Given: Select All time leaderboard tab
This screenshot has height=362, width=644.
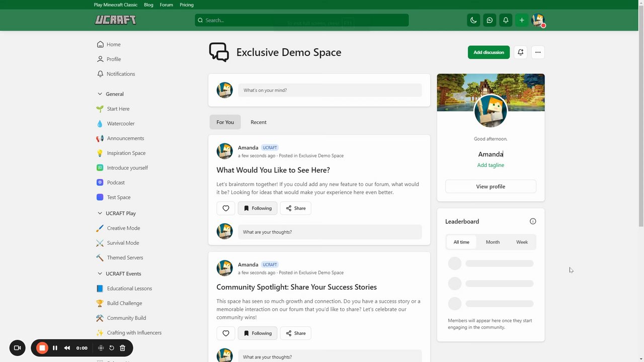Looking at the screenshot, I should pyautogui.click(x=461, y=242).
